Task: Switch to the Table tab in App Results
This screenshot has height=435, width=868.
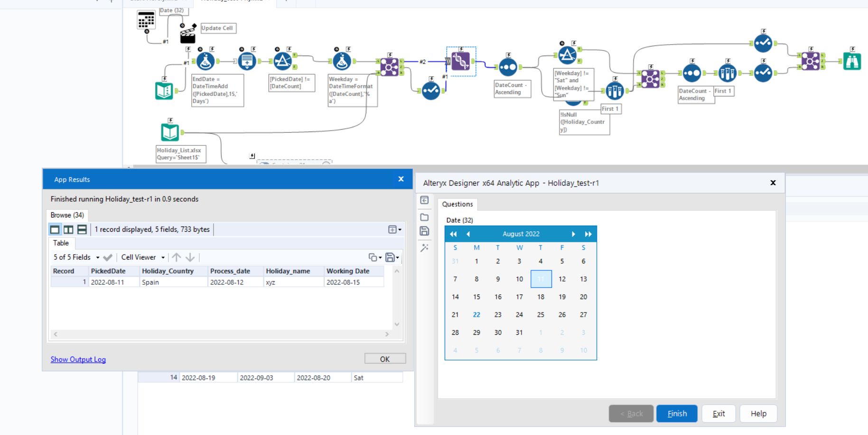Action: [61, 243]
